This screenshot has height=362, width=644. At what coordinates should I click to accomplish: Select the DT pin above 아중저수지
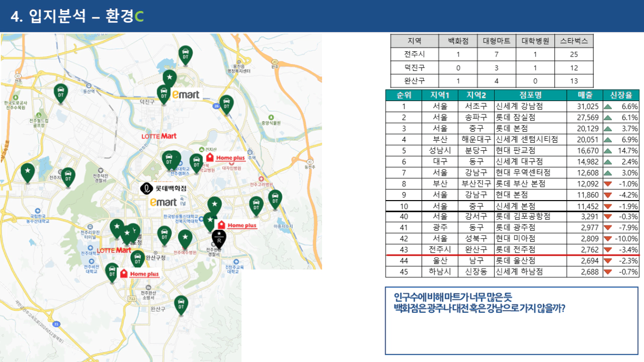[x=275, y=200]
